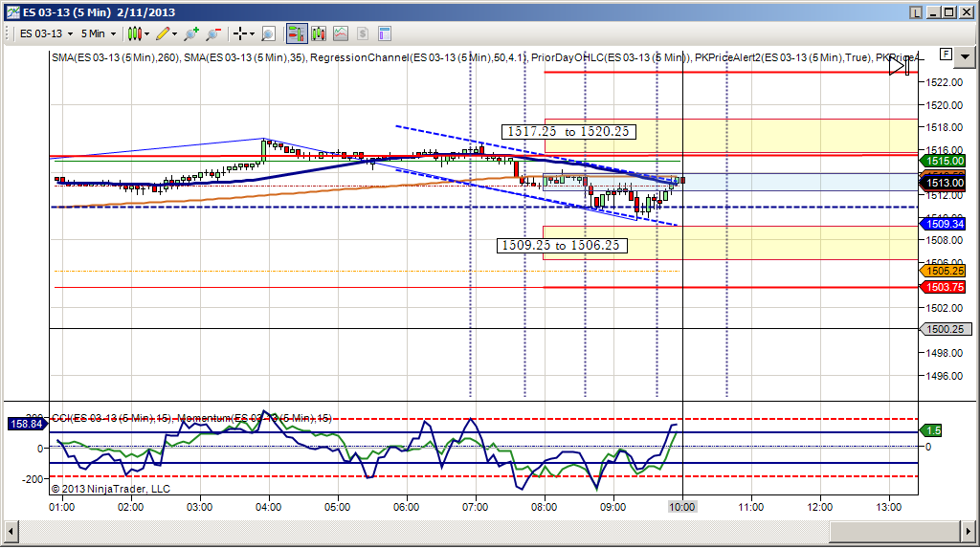980x549 pixels.
Task: Click the light blue price zone rectangle
Action: [731, 183]
